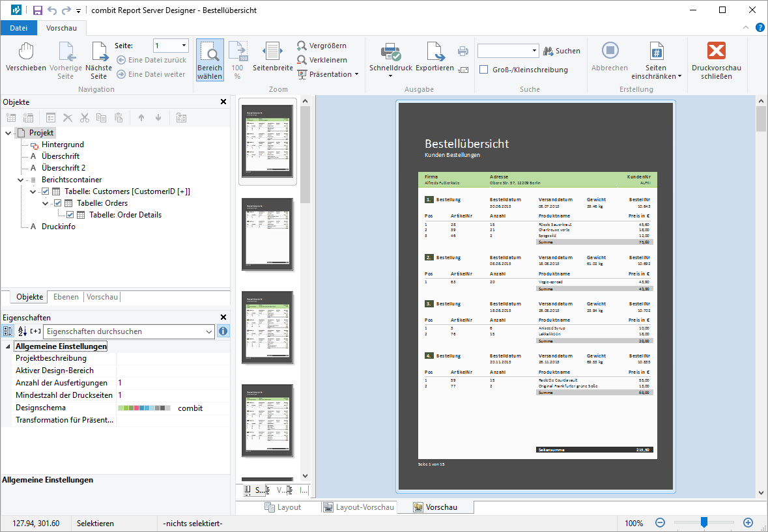Collapse the Berichtscontainer tree node
Image resolution: width=768 pixels, height=532 pixels.
point(21,180)
